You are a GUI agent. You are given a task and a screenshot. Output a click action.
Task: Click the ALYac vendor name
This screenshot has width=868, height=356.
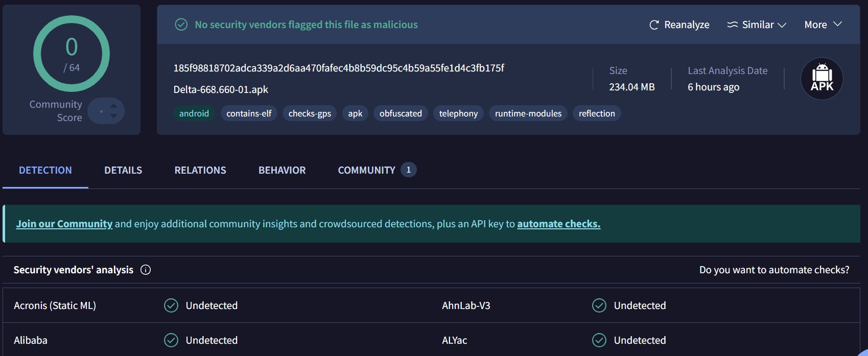455,340
